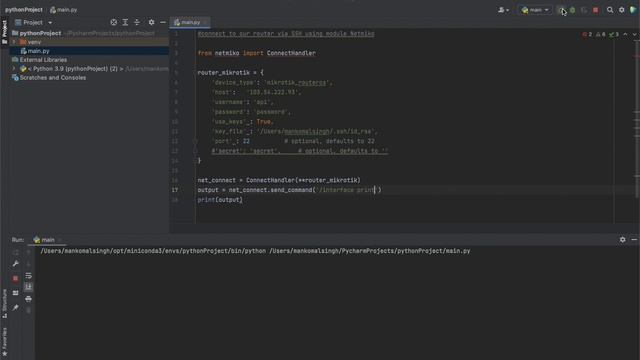Toggle code fold marker beside 'port' line
640x360 pixels.
(x=196, y=141)
